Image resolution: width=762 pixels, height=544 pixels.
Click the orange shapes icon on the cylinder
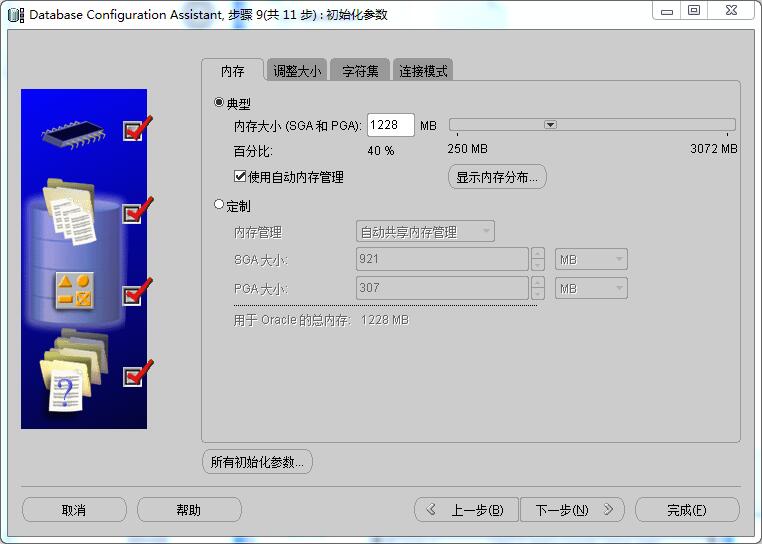tap(74, 291)
